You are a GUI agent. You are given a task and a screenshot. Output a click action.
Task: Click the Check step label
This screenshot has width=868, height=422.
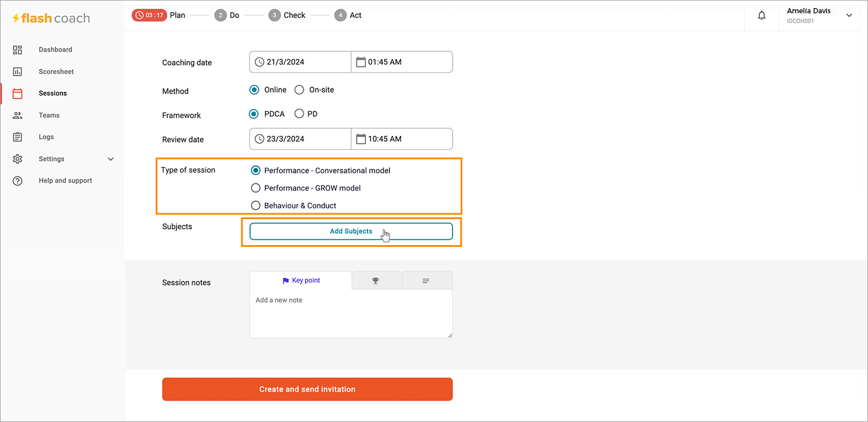point(295,15)
